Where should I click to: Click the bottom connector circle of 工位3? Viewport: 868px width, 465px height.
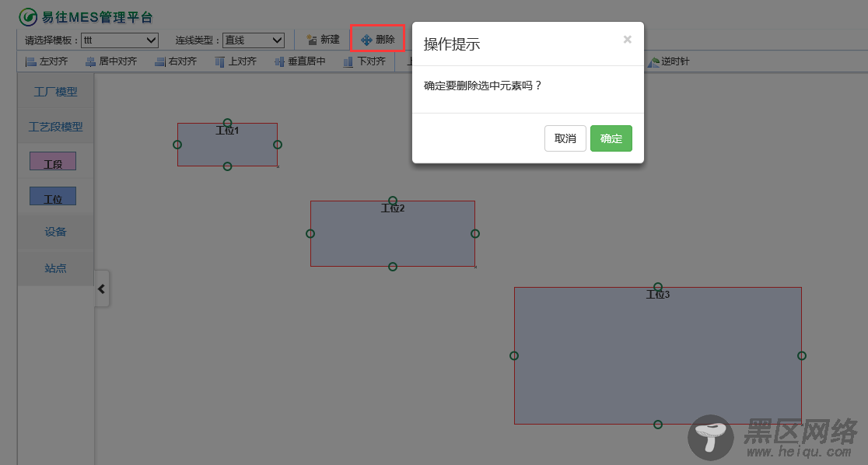coord(658,425)
